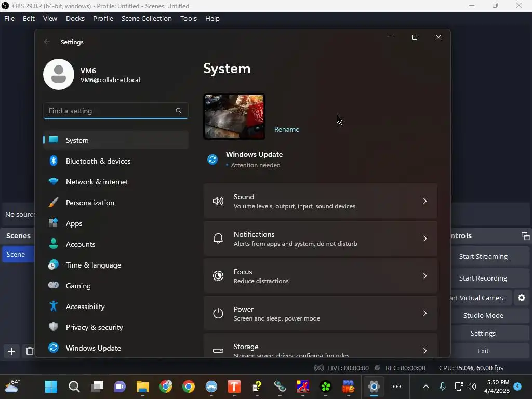Image resolution: width=532 pixels, height=399 pixels.
Task: Open the Windows Start button
Action: pyautogui.click(x=51, y=387)
